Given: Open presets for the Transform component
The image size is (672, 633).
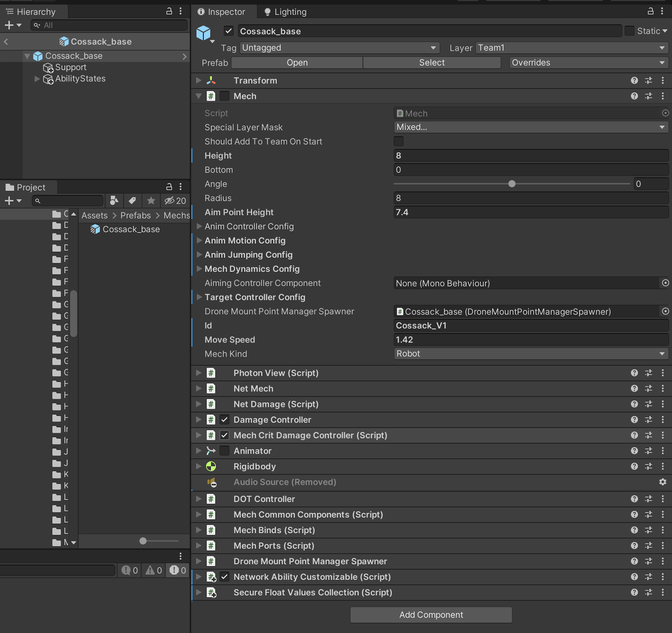Looking at the screenshot, I should pyautogui.click(x=648, y=81).
